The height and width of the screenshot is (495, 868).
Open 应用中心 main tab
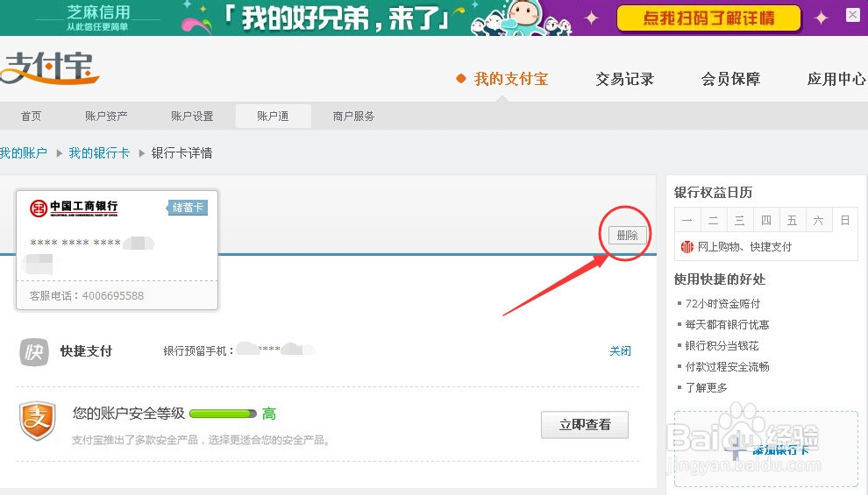(x=836, y=79)
